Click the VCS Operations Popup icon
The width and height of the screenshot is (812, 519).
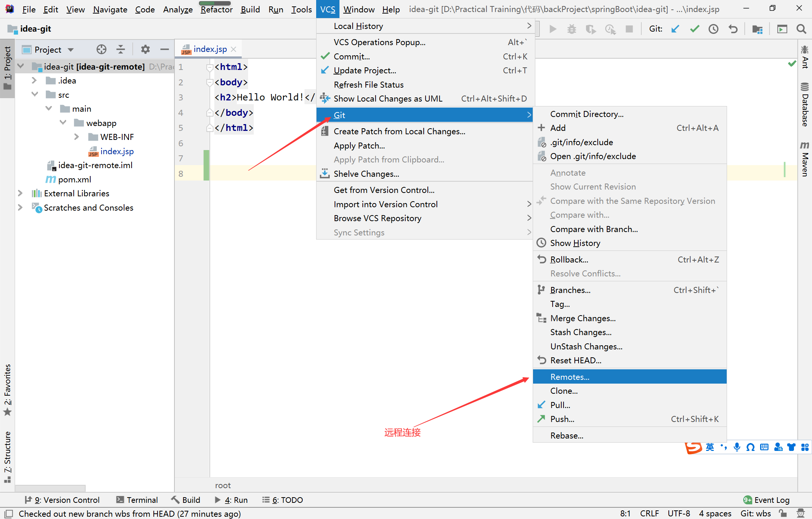pyautogui.click(x=379, y=42)
